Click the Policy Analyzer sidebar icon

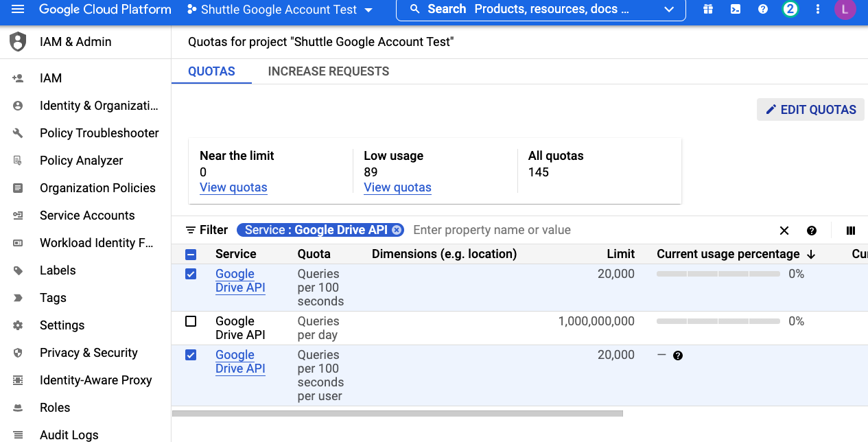(18, 161)
